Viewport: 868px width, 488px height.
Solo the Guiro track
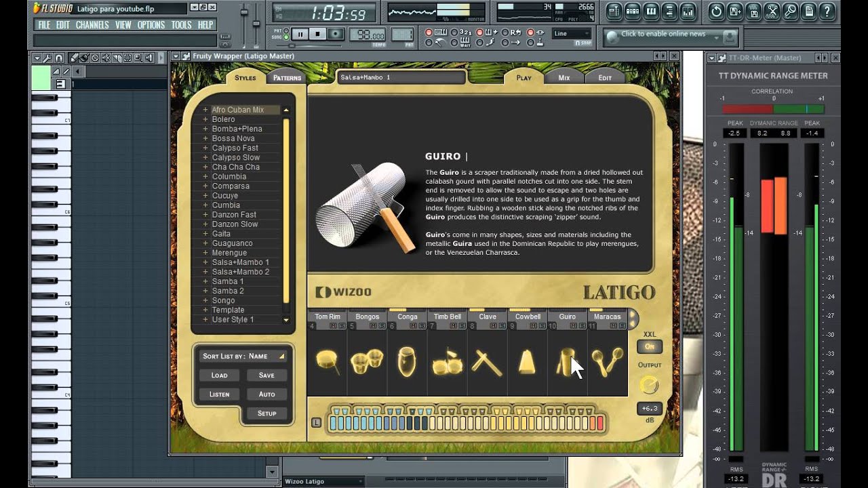[x=582, y=325]
